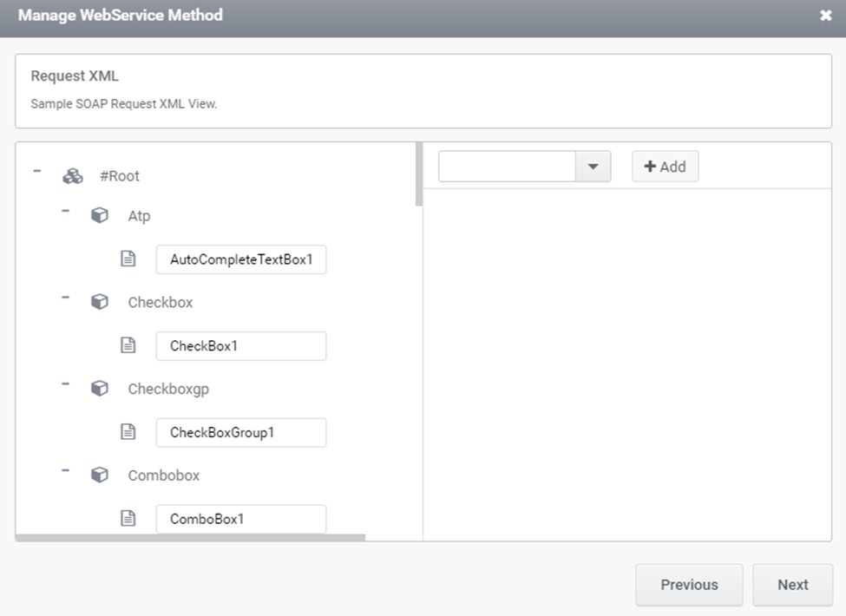This screenshot has height=616, width=846.
Task: Open the dropdown arrow beside Add
Action: [x=593, y=166]
